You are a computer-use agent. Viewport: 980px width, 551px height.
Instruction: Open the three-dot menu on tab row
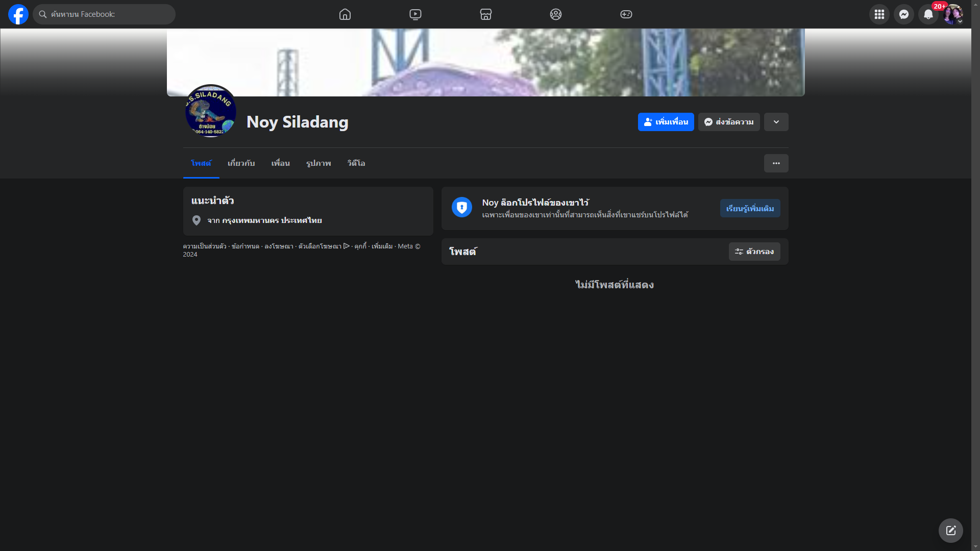tap(776, 163)
